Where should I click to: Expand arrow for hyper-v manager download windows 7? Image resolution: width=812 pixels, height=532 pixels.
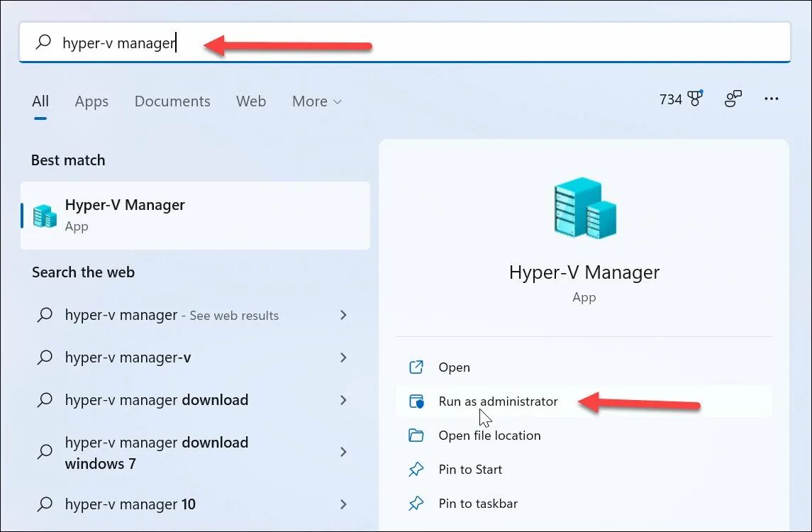tap(343, 452)
